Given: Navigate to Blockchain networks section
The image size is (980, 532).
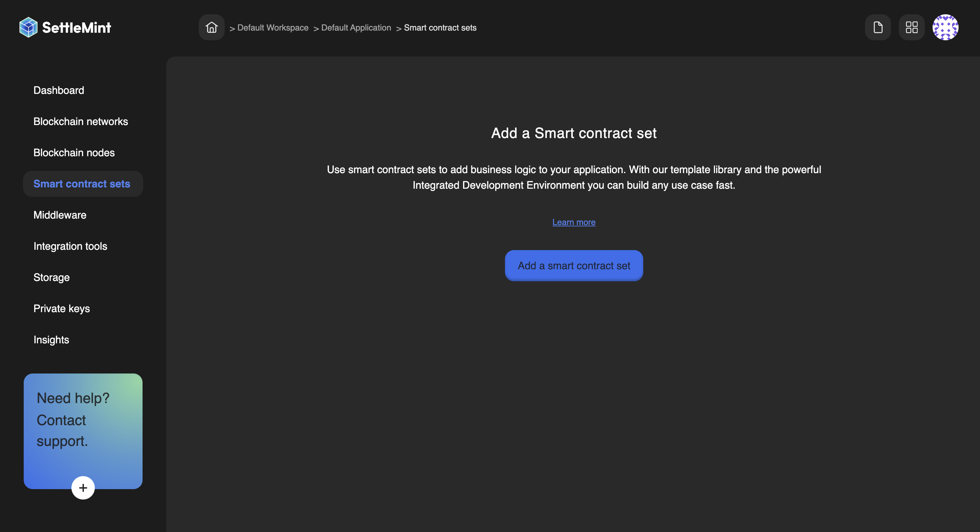Looking at the screenshot, I should click(x=81, y=120).
